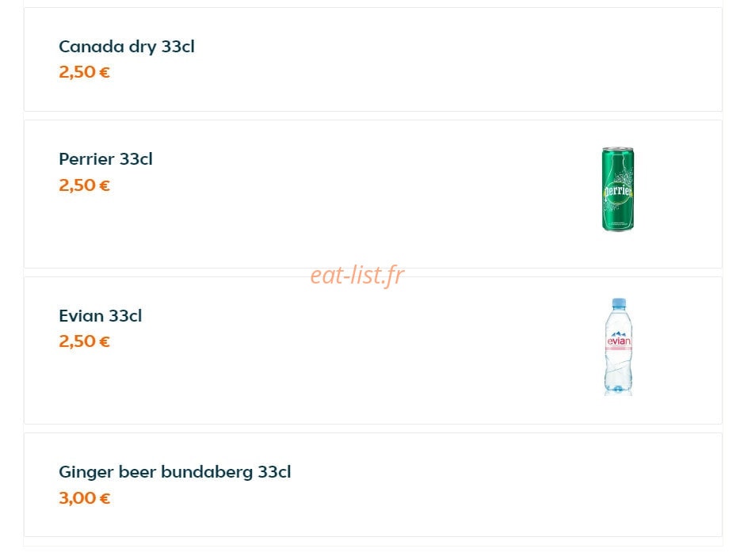
Task: Click the pink band on Evian bottle label
Action: tap(619, 349)
